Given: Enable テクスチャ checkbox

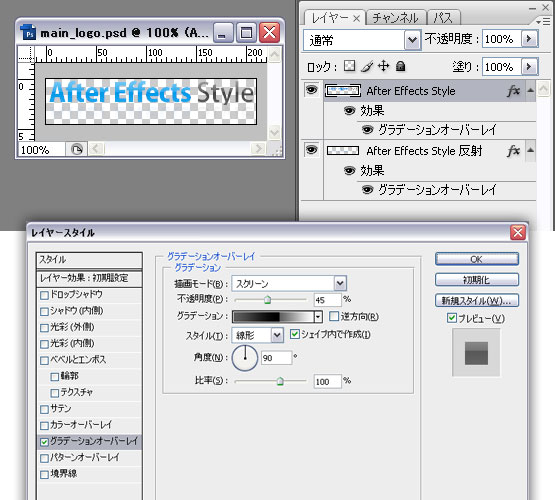Looking at the screenshot, I should click(x=55, y=393).
